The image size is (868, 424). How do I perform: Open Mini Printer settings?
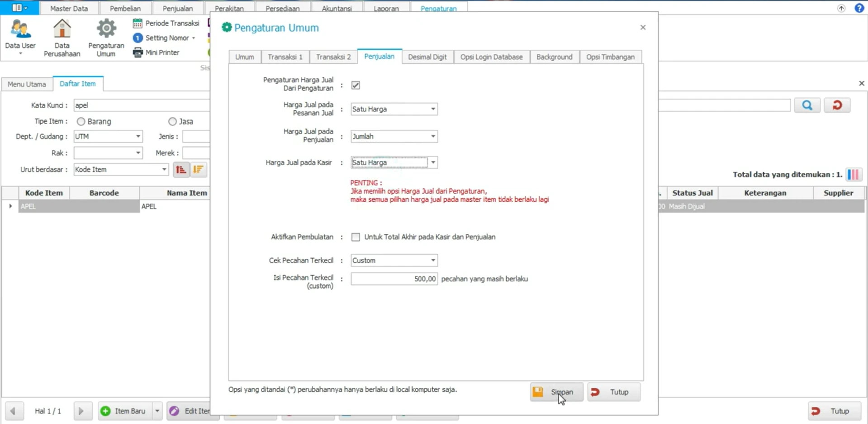click(x=157, y=52)
